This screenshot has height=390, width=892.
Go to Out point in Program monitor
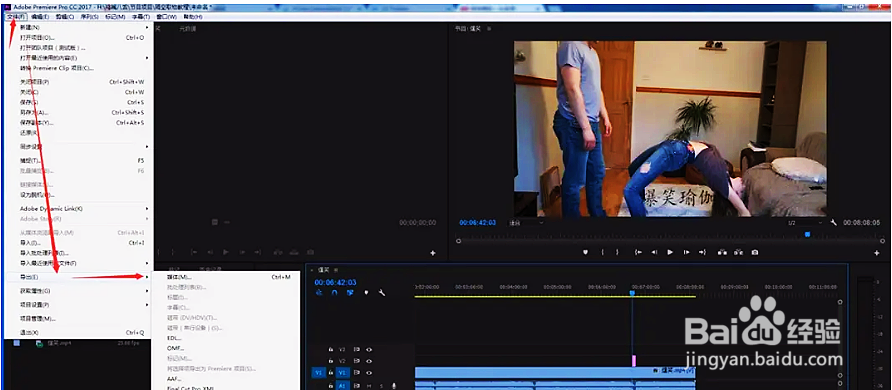(703, 252)
